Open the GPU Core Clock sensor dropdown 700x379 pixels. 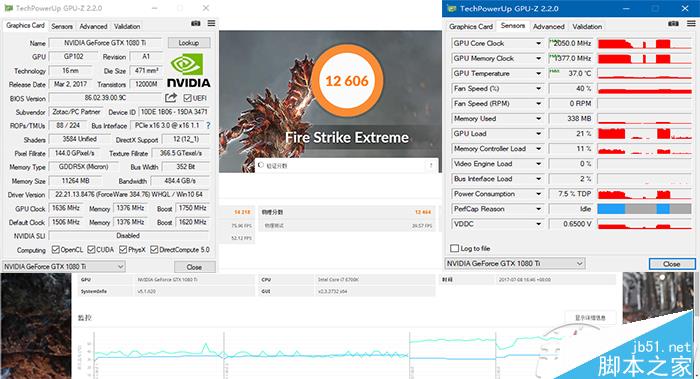point(538,43)
